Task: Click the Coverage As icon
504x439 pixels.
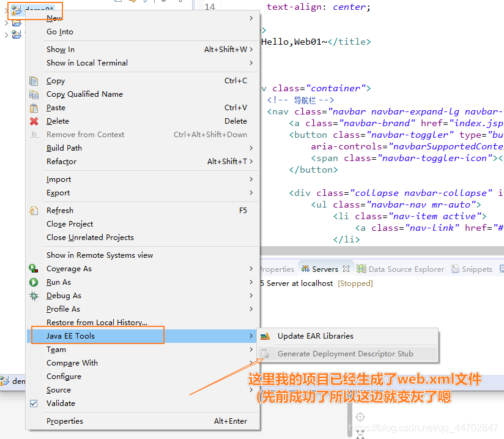Action: click(x=33, y=268)
